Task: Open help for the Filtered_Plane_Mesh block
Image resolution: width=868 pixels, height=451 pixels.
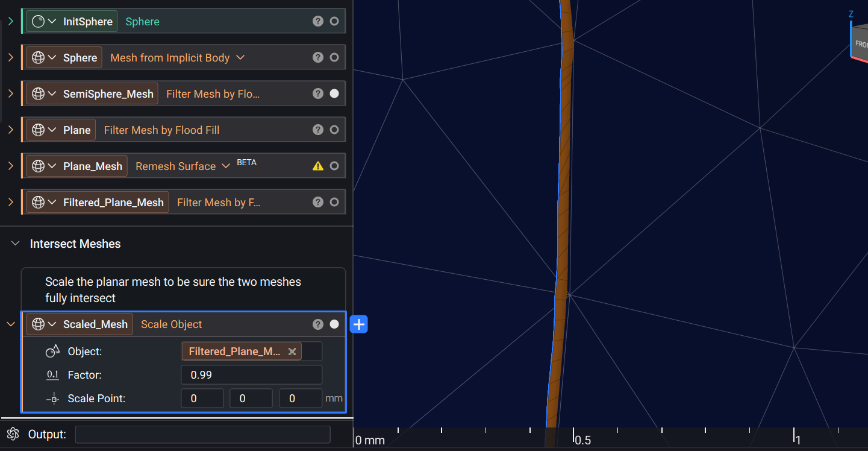Action: (x=318, y=203)
